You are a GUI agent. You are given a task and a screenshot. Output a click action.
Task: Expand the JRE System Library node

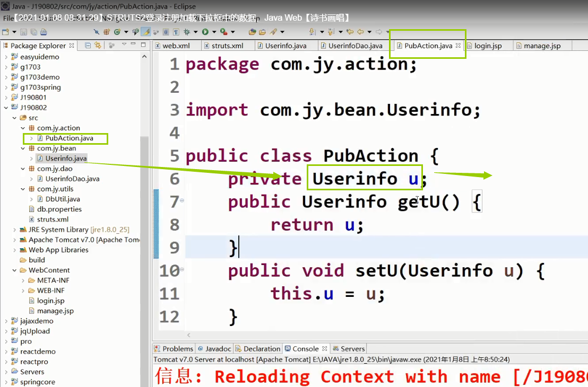coord(14,229)
